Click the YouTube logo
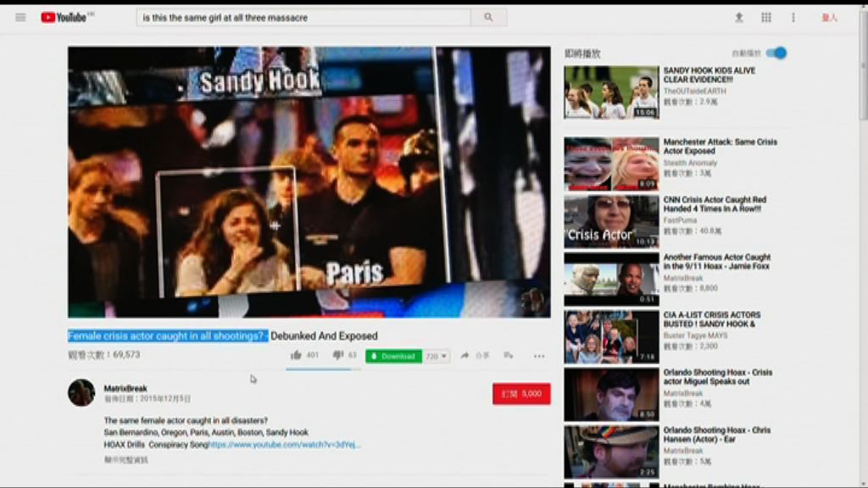868x488 pixels. tap(64, 17)
